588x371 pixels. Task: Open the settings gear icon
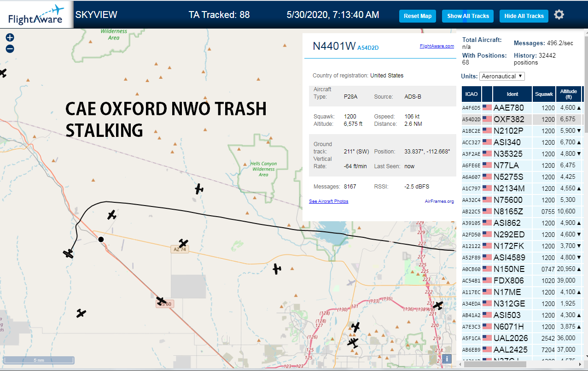(559, 15)
